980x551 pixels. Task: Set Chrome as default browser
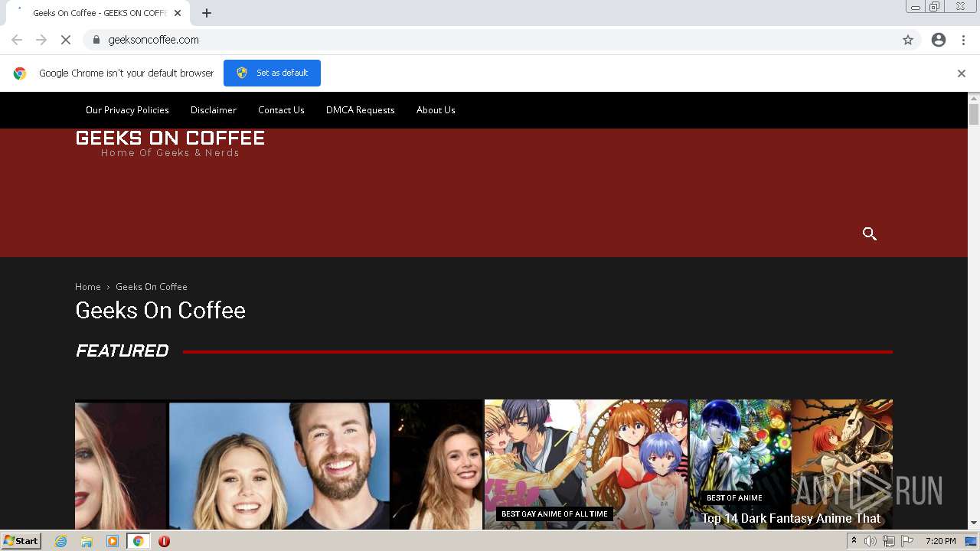272,73
